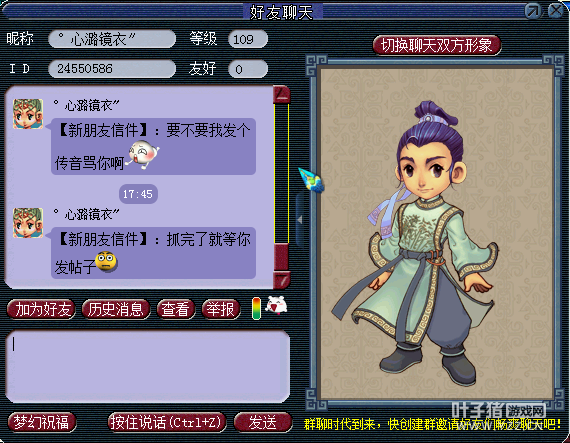This screenshot has width=570, height=443.
Task: Click second message sender's avatar thumbnail
Action: point(28,223)
